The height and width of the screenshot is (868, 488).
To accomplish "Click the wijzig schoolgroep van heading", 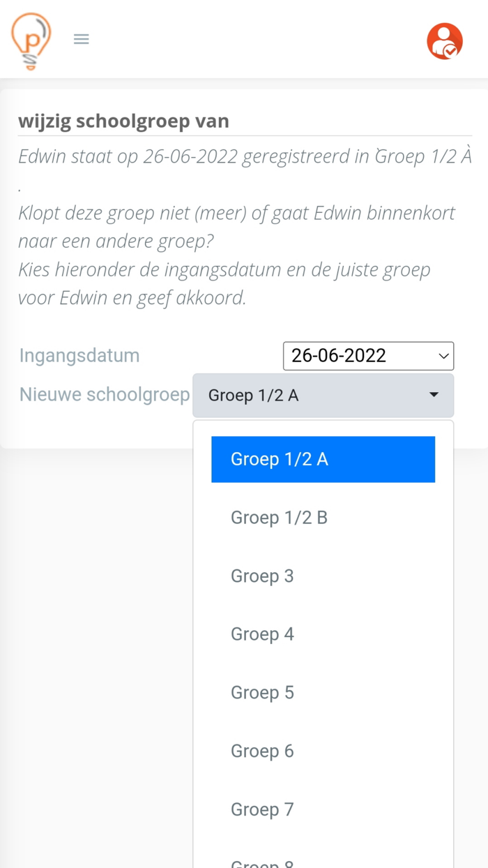I will pos(124,121).
